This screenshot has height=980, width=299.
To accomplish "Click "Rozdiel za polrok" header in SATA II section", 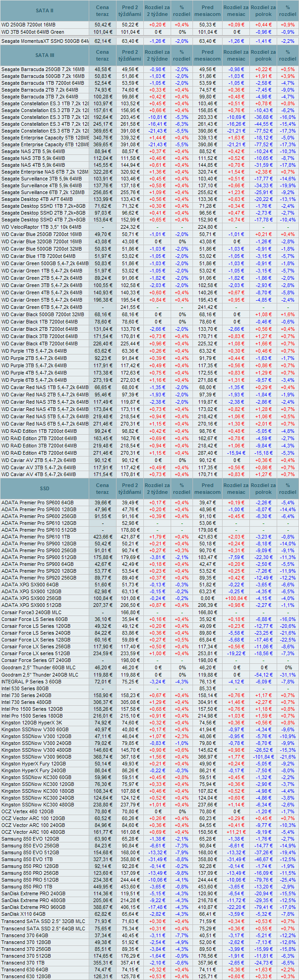I will (x=264, y=10).
